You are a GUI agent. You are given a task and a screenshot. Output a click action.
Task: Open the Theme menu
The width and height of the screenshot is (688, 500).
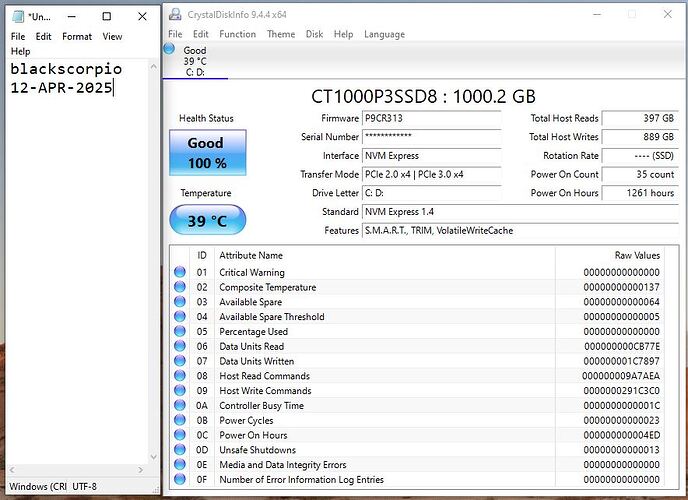coord(281,34)
